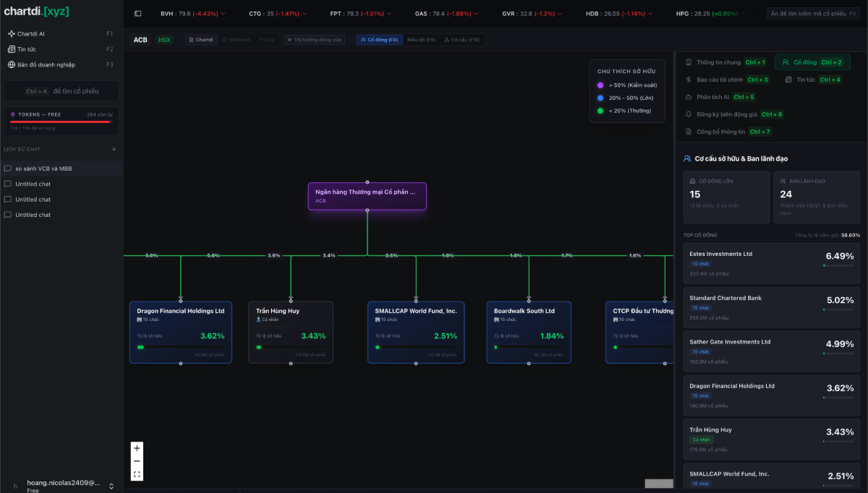
Task: Open the 'so sánh VCB và MBB' chat
Action: click(x=61, y=168)
